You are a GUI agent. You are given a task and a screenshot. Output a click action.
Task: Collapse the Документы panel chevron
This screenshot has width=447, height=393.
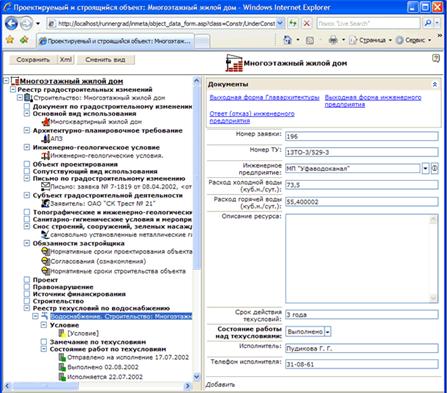point(435,85)
